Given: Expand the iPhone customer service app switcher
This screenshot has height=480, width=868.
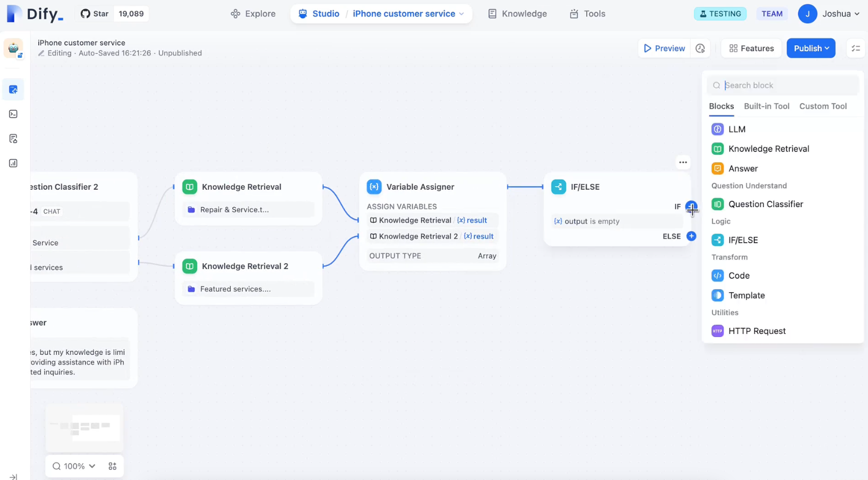Looking at the screenshot, I should coord(408,14).
